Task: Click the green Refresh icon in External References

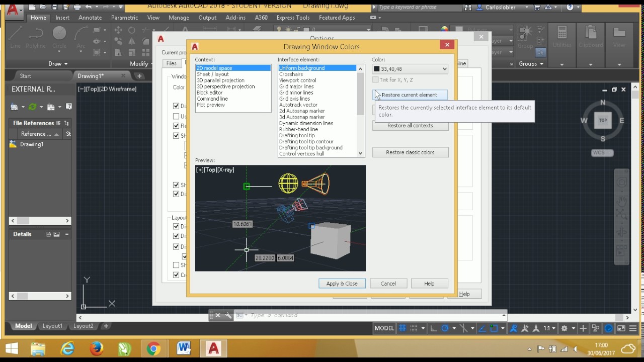Action: point(33,107)
